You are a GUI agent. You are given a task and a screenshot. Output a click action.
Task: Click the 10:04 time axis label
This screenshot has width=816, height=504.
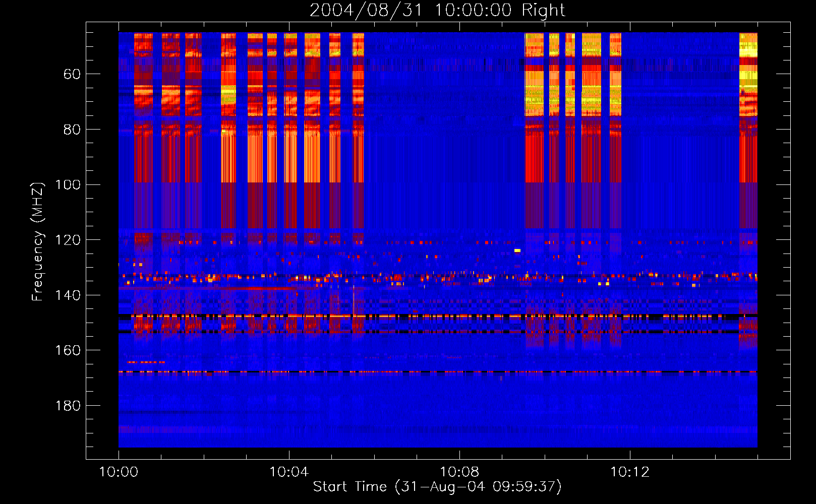[289, 472]
